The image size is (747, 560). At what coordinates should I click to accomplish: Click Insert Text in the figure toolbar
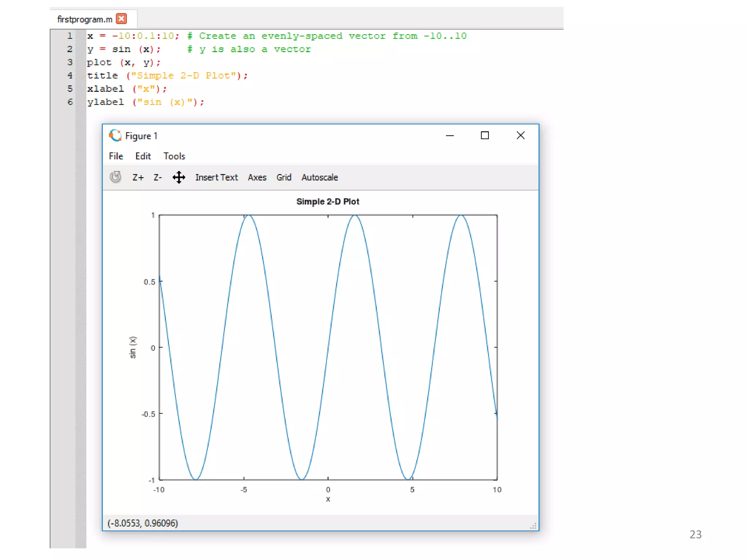[216, 177]
